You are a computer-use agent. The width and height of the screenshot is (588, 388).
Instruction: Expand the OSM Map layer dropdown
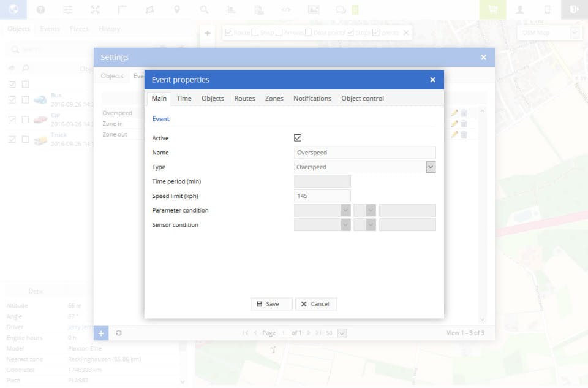tap(574, 32)
